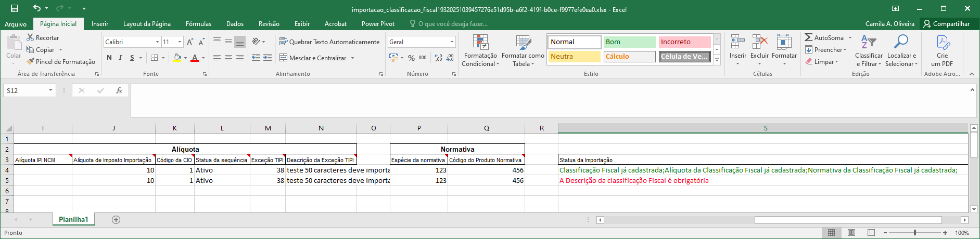This screenshot has width=980, height=239.
Task: Insert cells with Inserir
Action: [x=737, y=50]
